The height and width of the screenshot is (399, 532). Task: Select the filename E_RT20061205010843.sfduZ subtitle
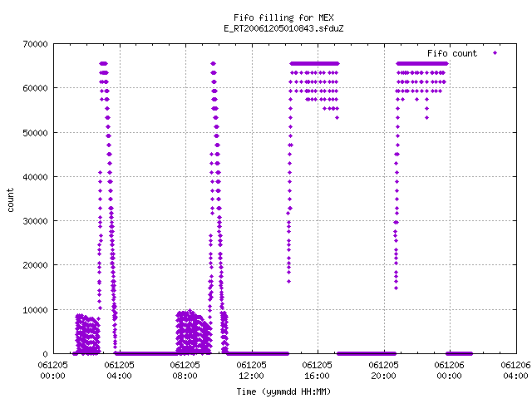[283, 28]
